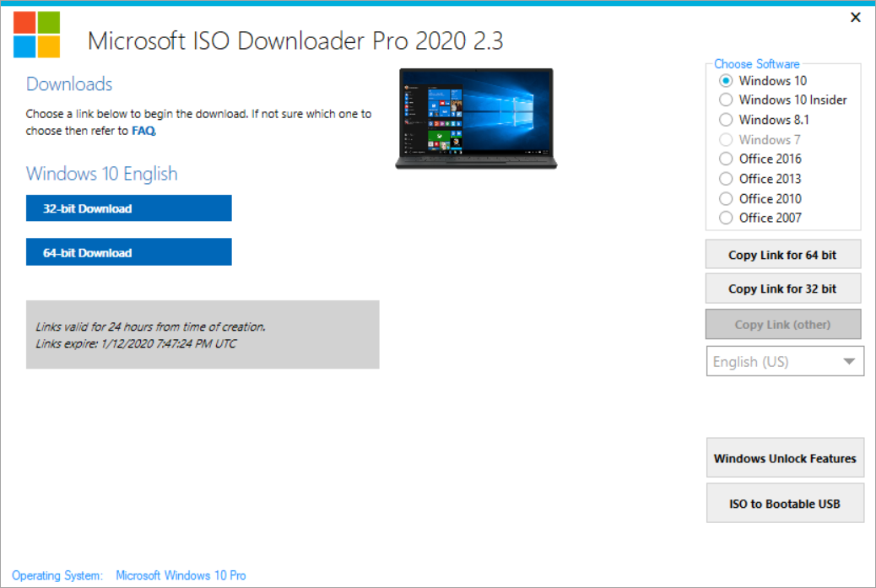The height and width of the screenshot is (588, 876).
Task: Click the Windows 10 English heading
Action: coord(101,174)
